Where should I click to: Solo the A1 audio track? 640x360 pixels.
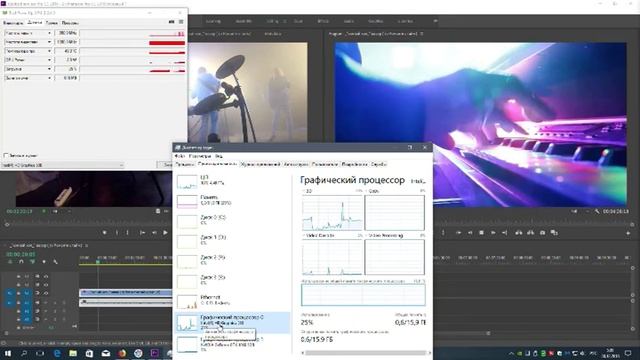tap(55, 303)
